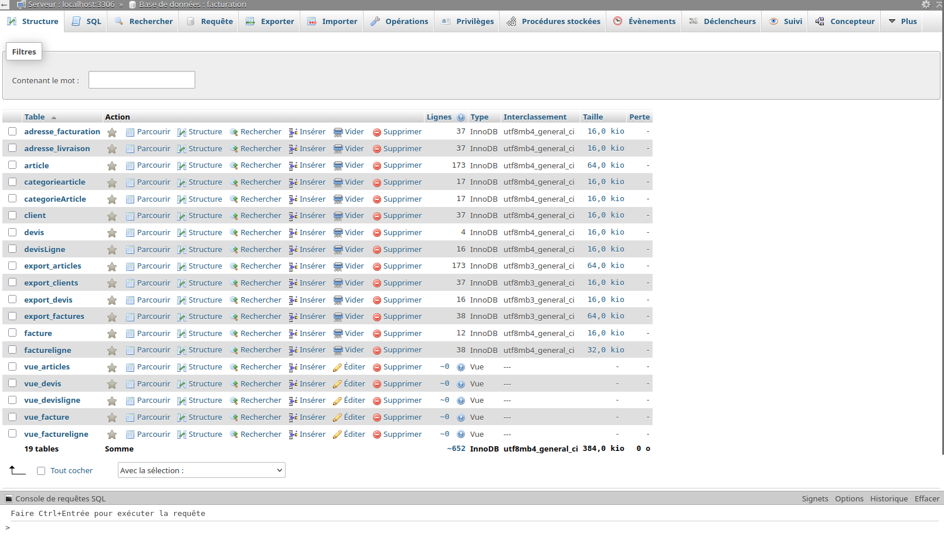Click the favorite star for export_clients

[112, 283]
